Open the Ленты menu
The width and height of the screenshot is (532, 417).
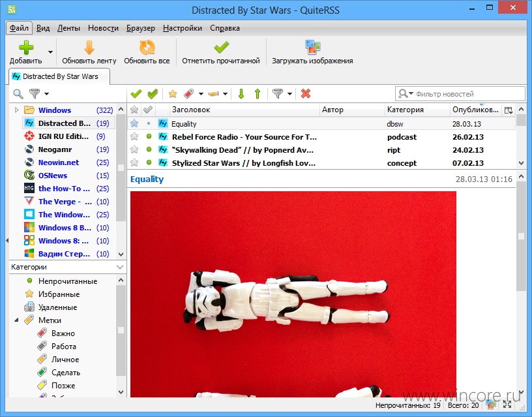[68, 28]
